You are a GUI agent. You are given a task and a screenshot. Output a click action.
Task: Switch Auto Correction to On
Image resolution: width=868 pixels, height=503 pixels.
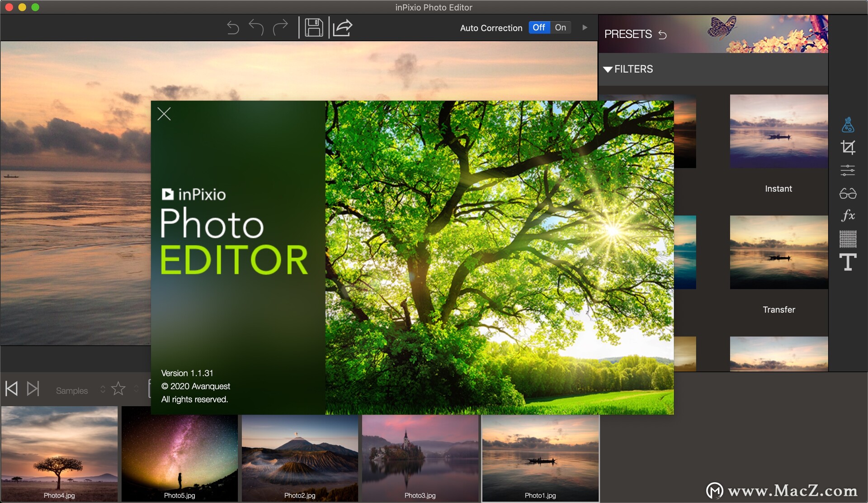coord(561,28)
